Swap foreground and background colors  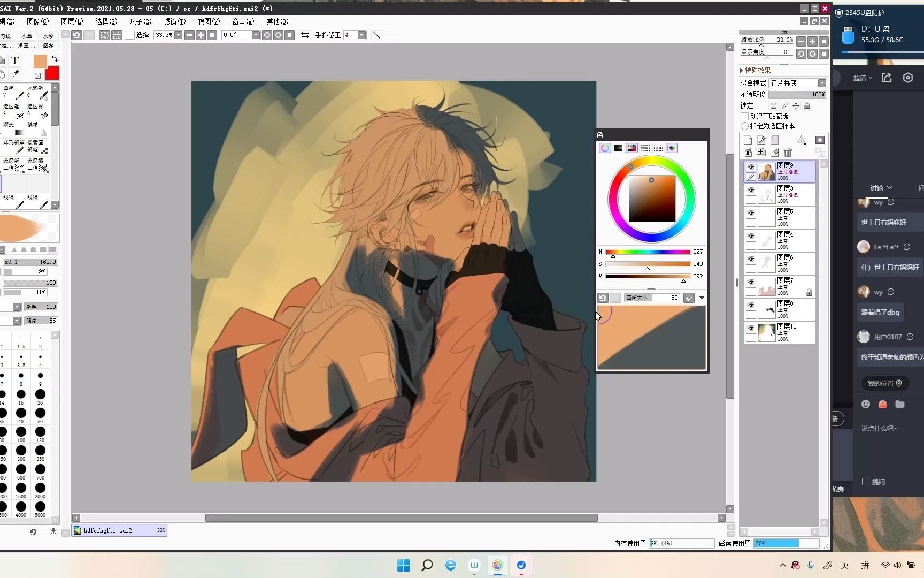55,58
